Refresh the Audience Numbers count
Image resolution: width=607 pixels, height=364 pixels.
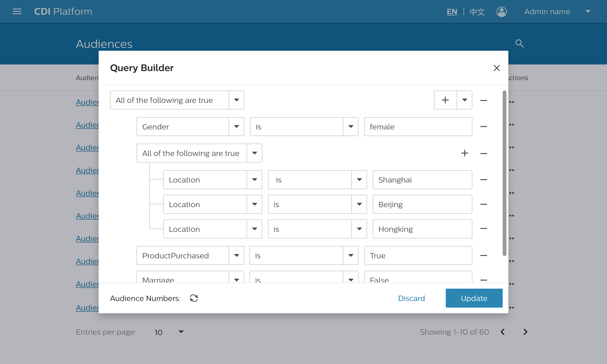(x=194, y=298)
